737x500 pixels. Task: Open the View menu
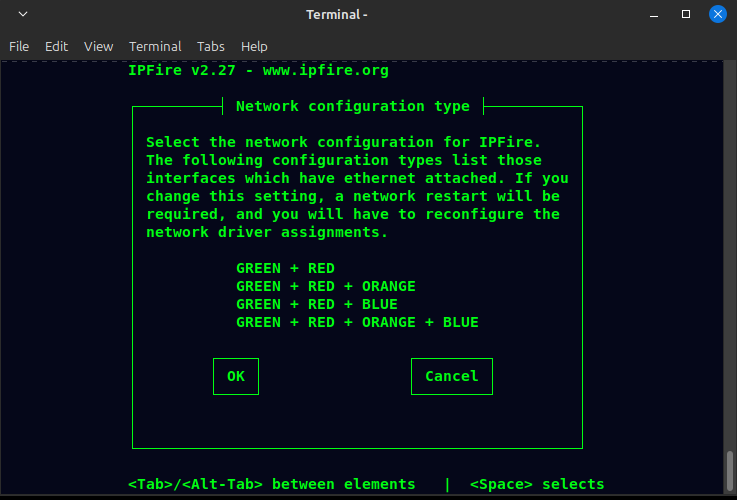pyautogui.click(x=98, y=46)
